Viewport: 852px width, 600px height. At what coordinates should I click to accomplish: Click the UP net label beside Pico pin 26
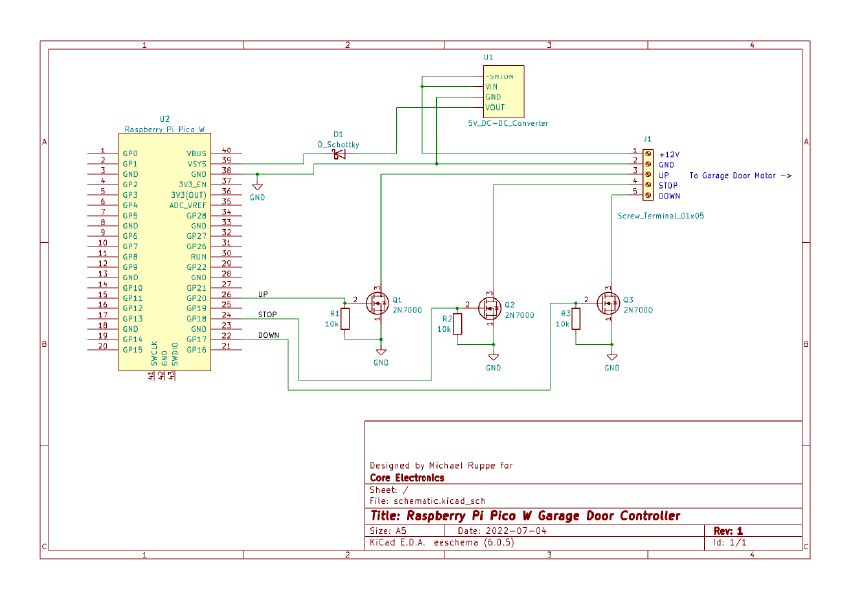[263, 294]
